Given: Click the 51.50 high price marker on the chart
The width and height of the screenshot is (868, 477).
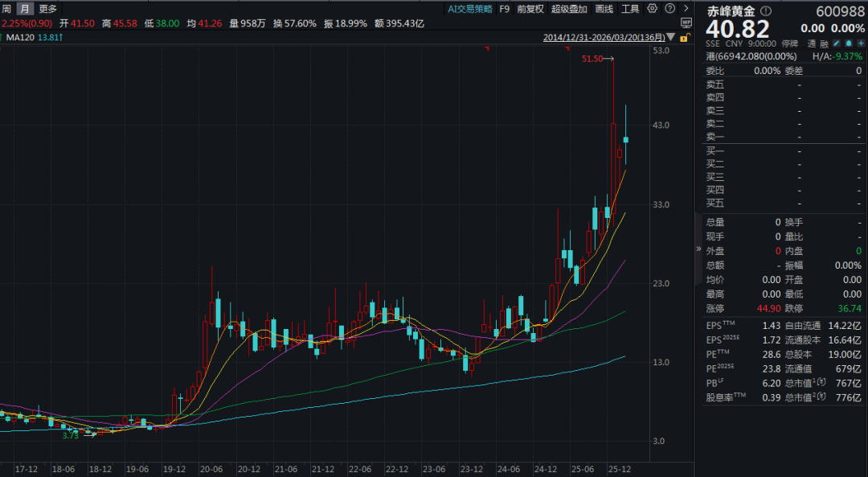Looking at the screenshot, I should [x=592, y=59].
